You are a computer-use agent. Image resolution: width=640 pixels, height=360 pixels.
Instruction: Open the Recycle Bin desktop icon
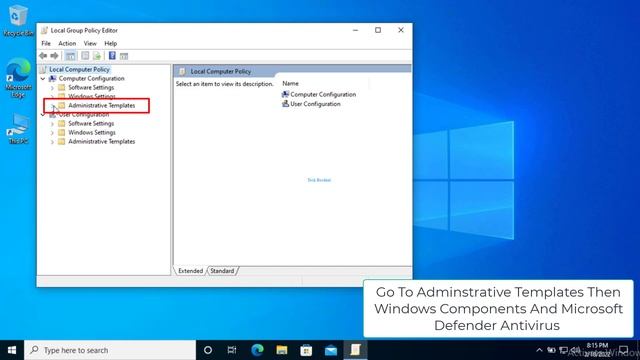coord(18,21)
